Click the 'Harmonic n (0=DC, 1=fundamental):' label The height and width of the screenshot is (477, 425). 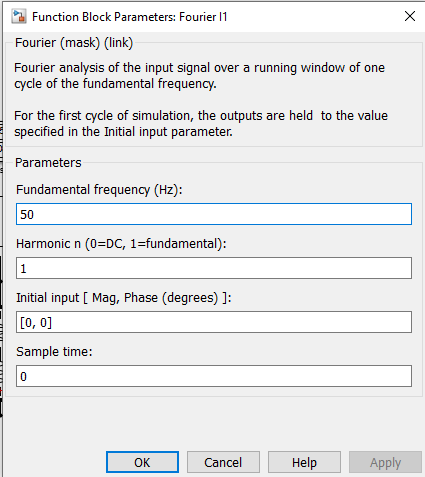tap(121, 244)
